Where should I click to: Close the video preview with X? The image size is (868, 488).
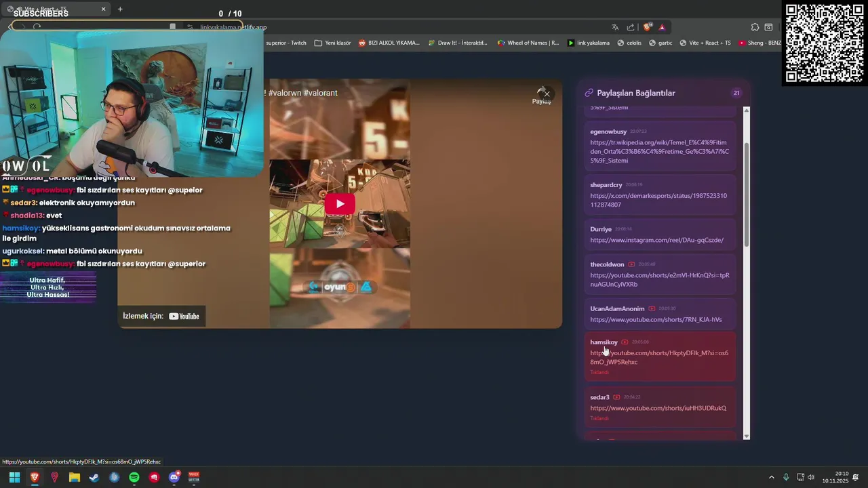547,94
